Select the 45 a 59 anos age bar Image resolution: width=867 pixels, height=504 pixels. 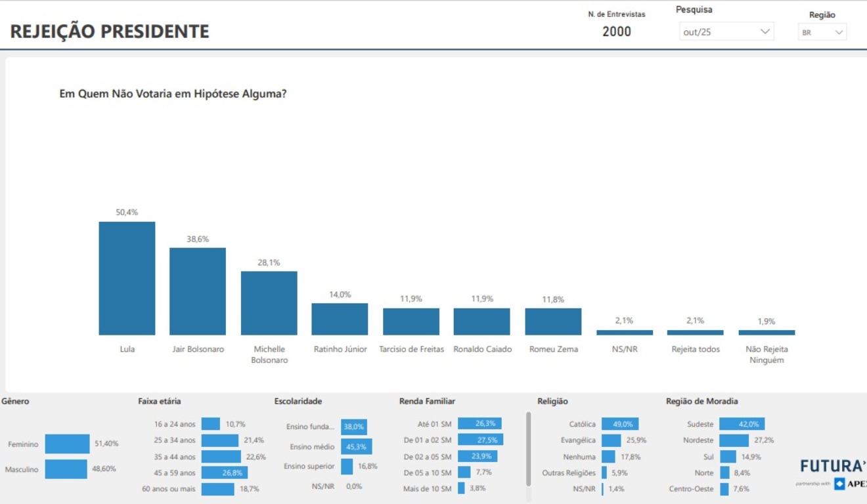click(x=224, y=472)
